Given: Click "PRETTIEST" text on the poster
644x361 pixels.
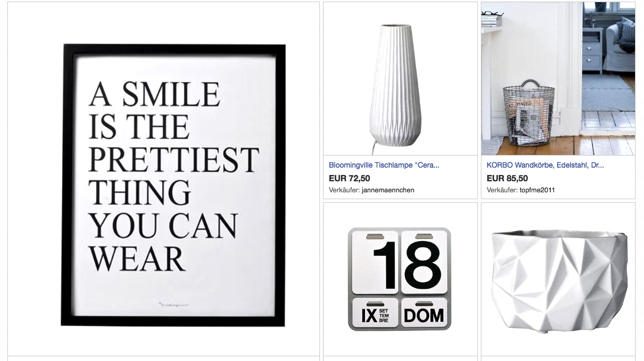Looking at the screenshot, I should pos(173,160).
